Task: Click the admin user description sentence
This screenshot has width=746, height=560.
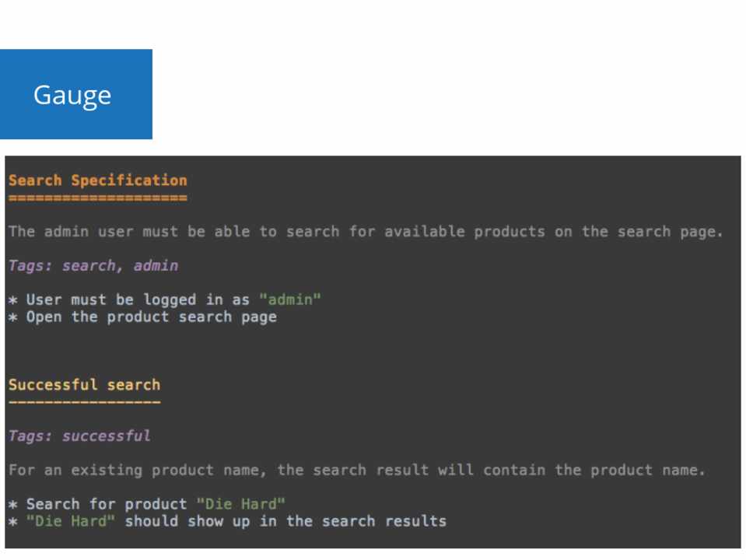Action: click(x=365, y=232)
